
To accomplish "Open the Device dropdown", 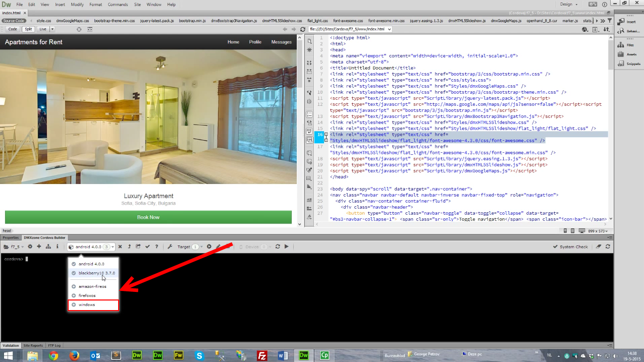I will click(255, 247).
